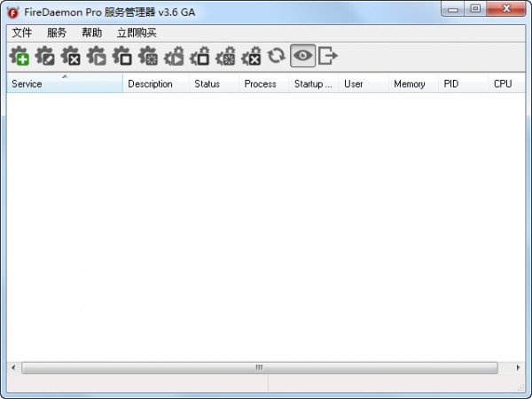
Task: Open the 文件 menu
Action: (x=22, y=33)
